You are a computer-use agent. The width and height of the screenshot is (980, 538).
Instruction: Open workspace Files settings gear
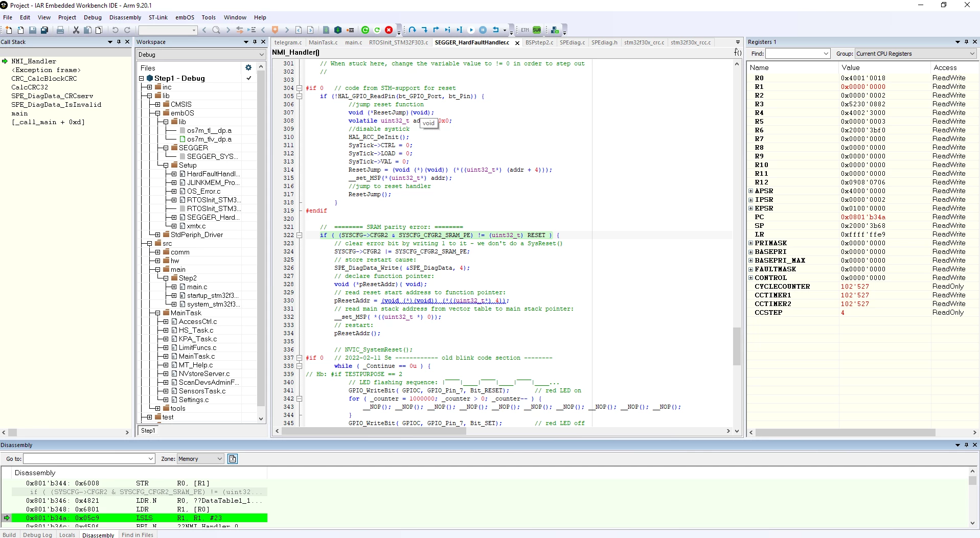[248, 67]
